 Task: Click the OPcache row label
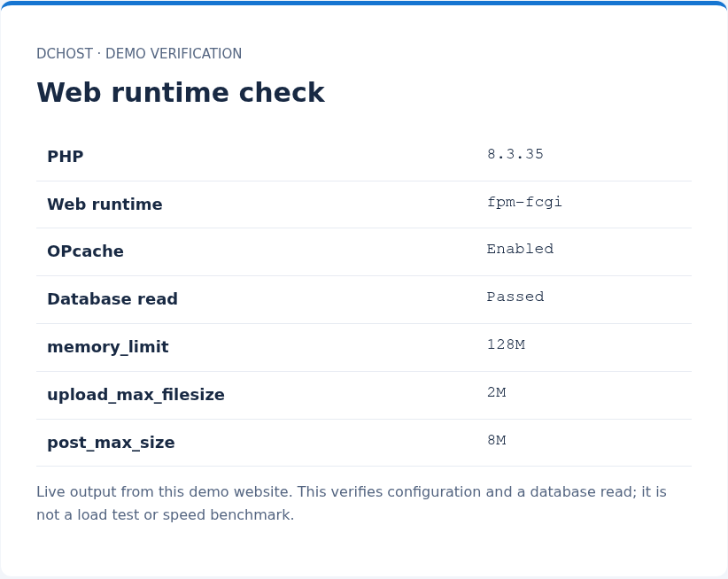click(x=85, y=251)
